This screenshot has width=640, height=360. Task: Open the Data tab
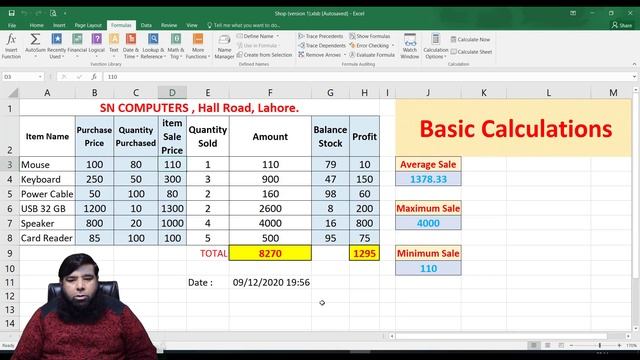tap(146, 25)
